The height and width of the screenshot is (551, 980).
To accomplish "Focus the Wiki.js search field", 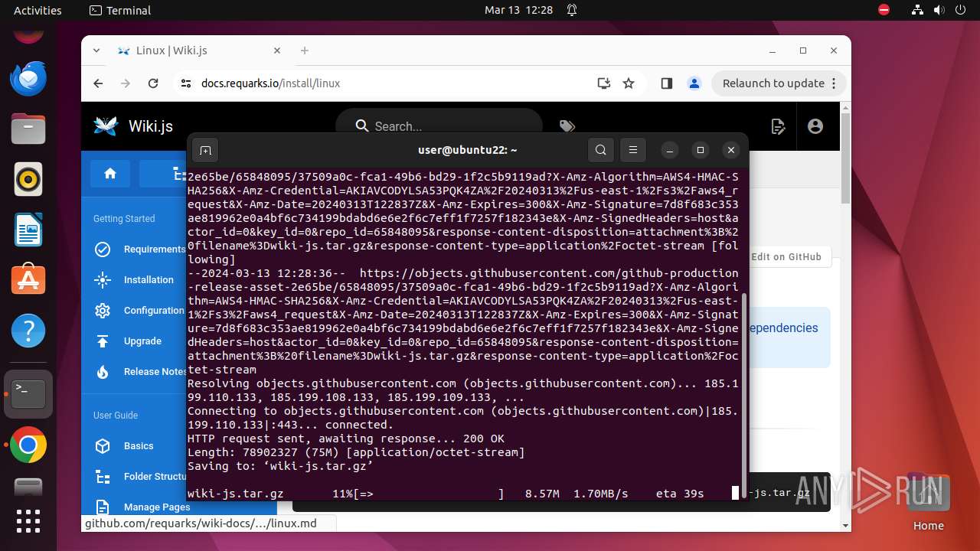I will pos(439,126).
